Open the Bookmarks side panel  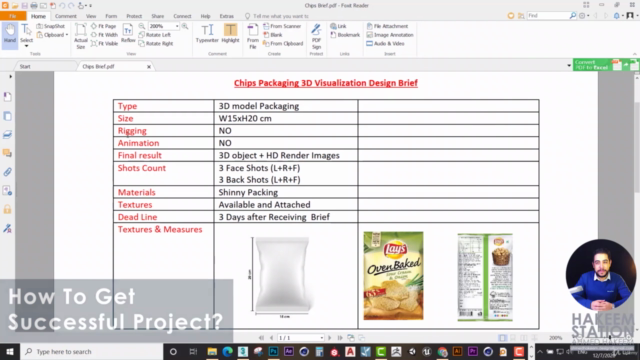click(x=7, y=97)
